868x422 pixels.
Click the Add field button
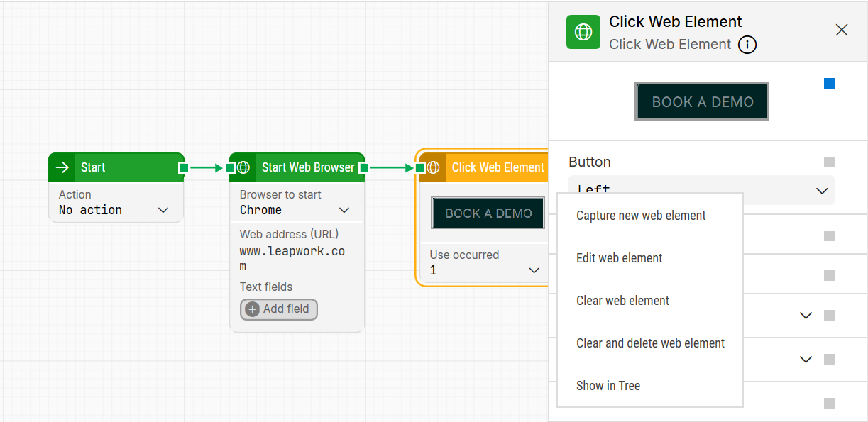click(279, 309)
